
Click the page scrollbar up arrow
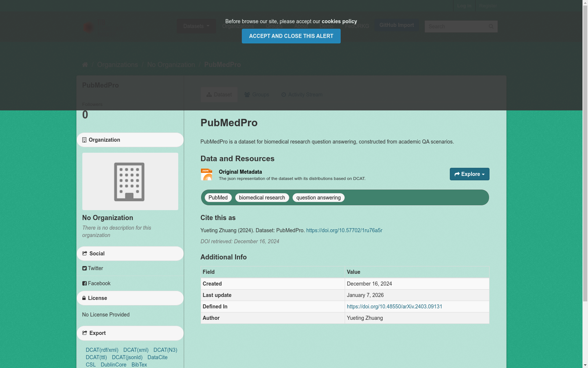[x=585, y=3]
